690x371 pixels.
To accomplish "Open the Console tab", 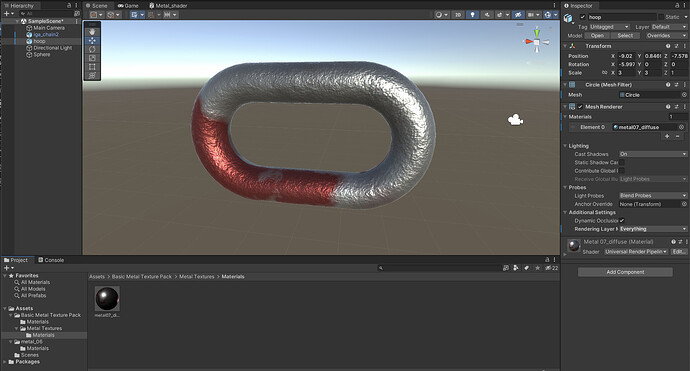I will pos(51,260).
